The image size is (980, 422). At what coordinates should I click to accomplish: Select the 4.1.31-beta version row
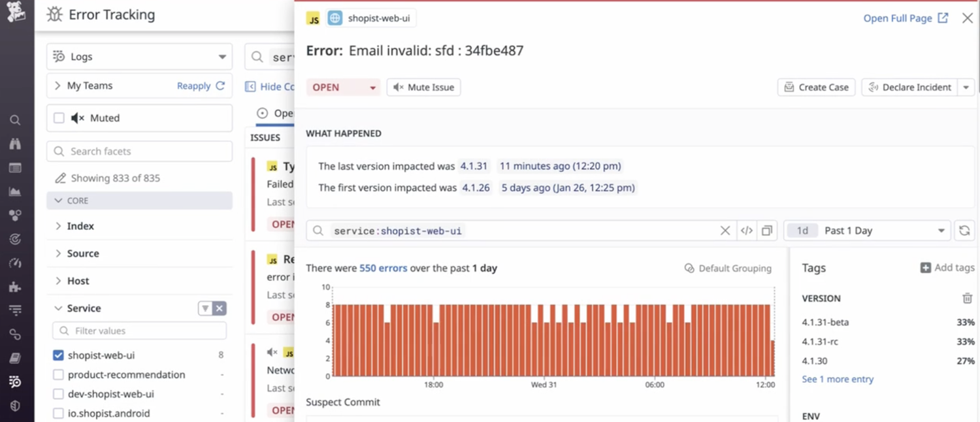click(x=889, y=322)
